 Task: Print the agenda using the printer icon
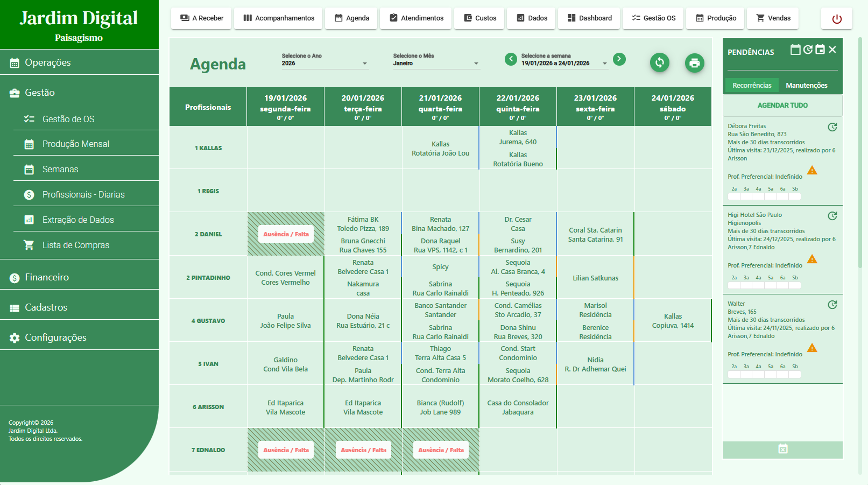[694, 63]
